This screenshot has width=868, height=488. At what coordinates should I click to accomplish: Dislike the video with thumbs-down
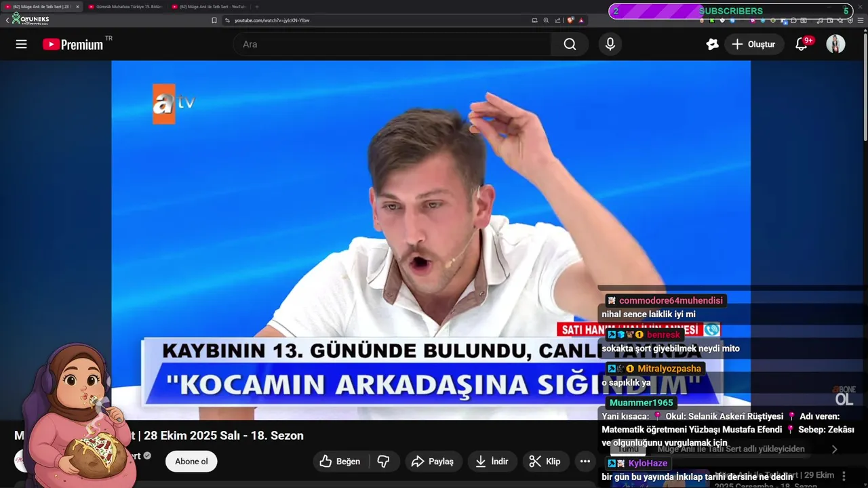[383, 462]
